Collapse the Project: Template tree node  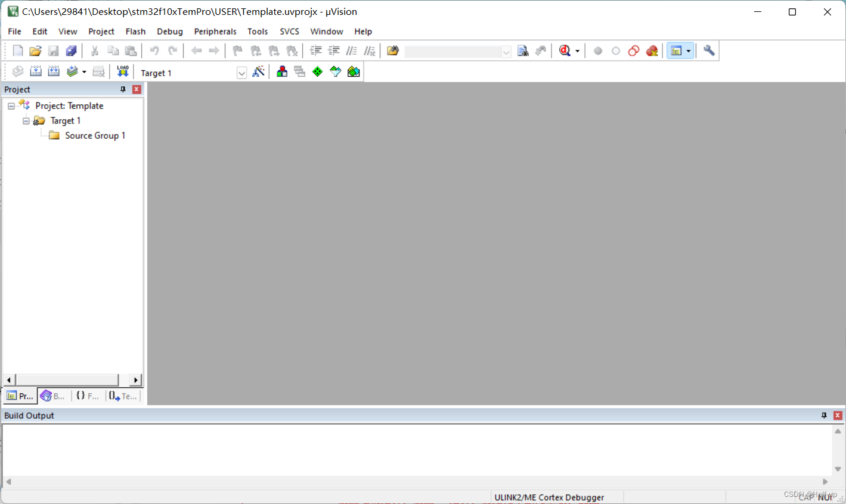pos(11,106)
